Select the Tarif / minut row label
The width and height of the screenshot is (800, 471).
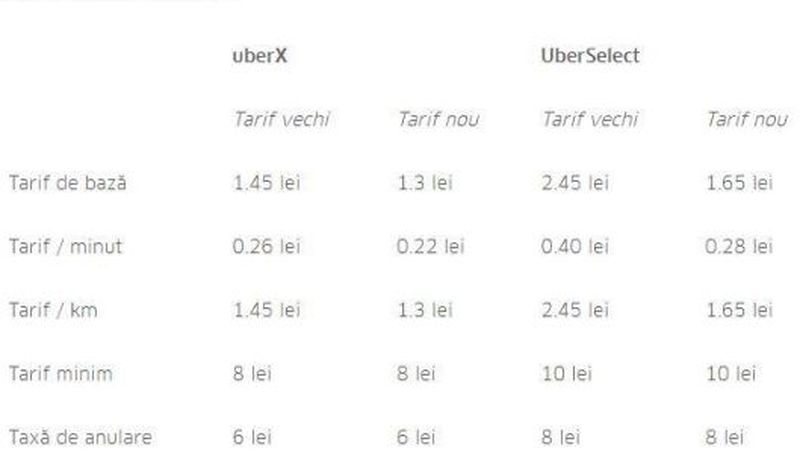pyautogui.click(x=65, y=246)
